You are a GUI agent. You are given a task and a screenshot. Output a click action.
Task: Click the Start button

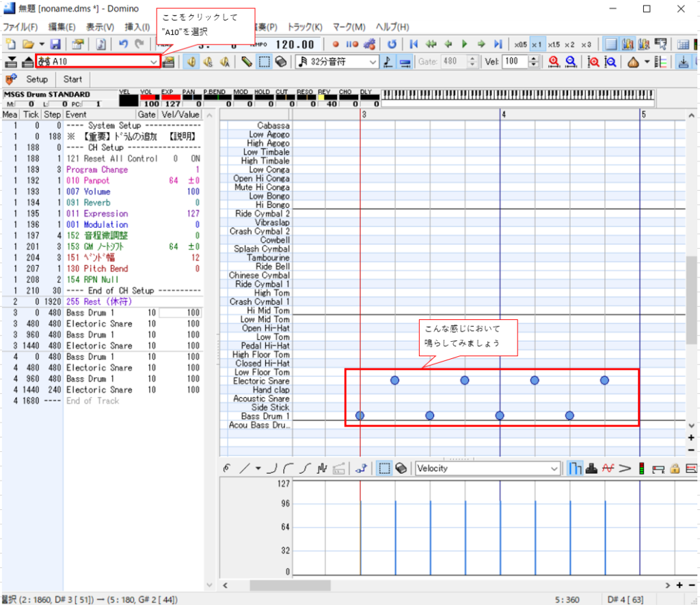[72, 79]
